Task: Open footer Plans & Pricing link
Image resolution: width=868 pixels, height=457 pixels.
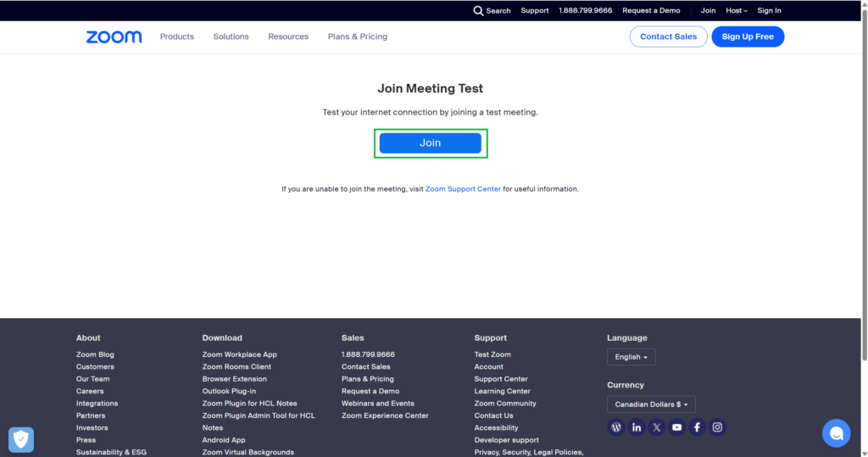Action: (x=368, y=379)
